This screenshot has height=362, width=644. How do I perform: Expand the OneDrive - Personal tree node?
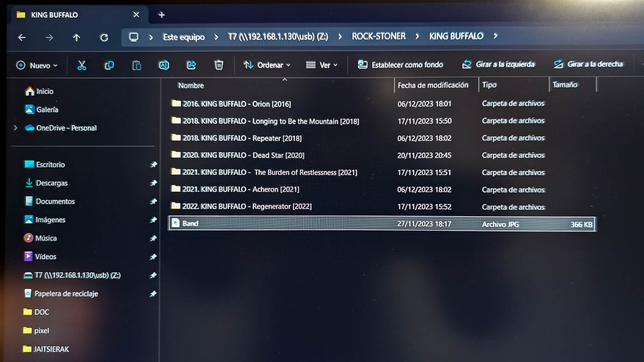(x=16, y=128)
